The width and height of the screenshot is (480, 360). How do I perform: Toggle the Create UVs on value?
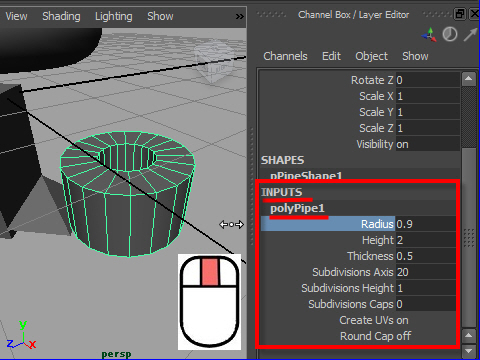click(402, 320)
